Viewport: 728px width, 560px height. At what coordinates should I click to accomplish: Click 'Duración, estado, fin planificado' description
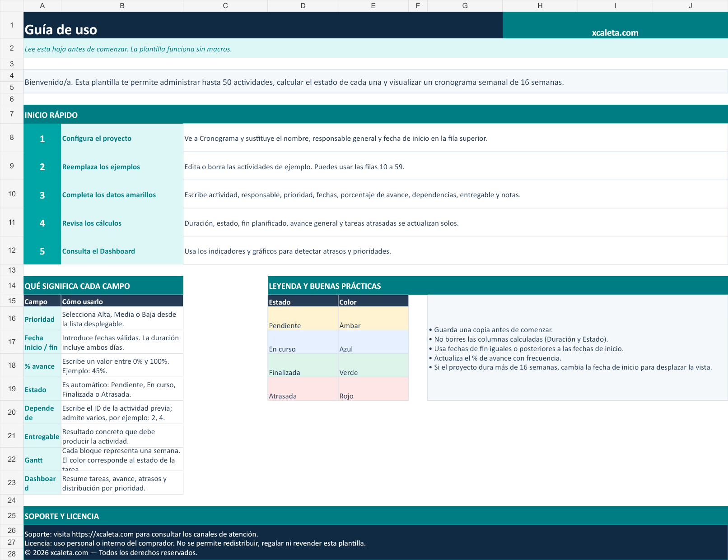(456, 222)
